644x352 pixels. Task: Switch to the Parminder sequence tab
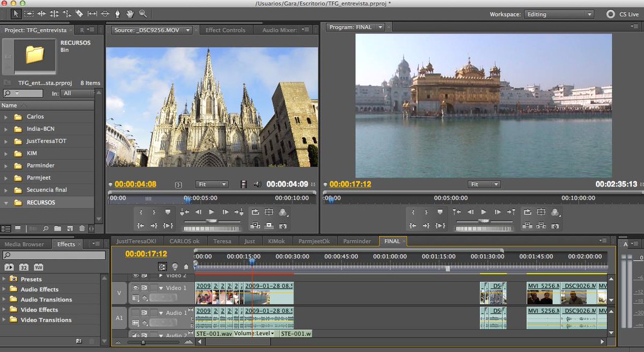click(x=356, y=241)
